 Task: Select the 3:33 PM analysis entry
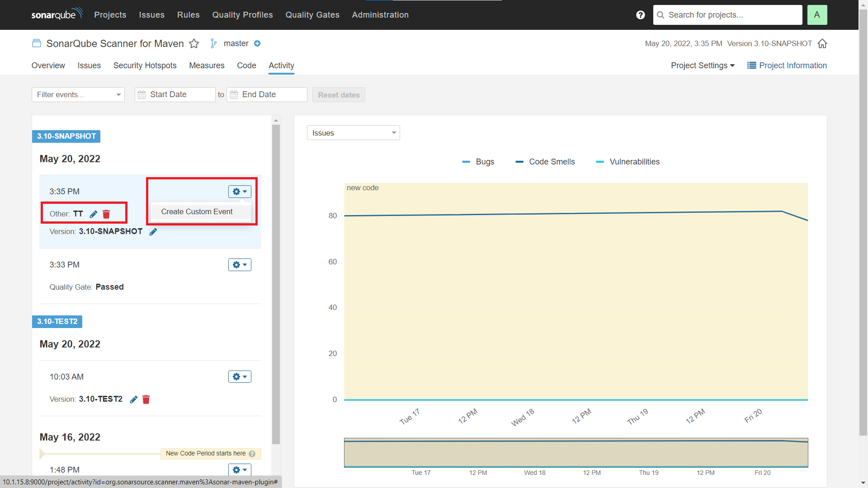tap(150, 276)
